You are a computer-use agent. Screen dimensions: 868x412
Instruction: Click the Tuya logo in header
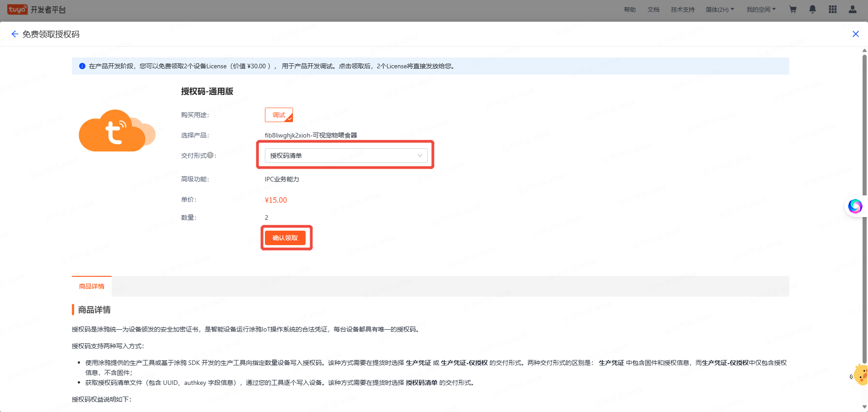pos(17,9)
